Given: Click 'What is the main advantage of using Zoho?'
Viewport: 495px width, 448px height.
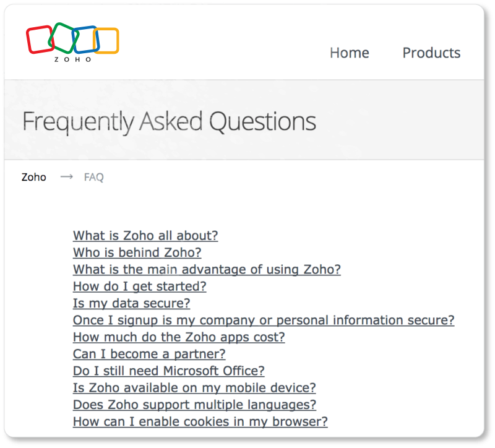Looking at the screenshot, I should pos(207,270).
